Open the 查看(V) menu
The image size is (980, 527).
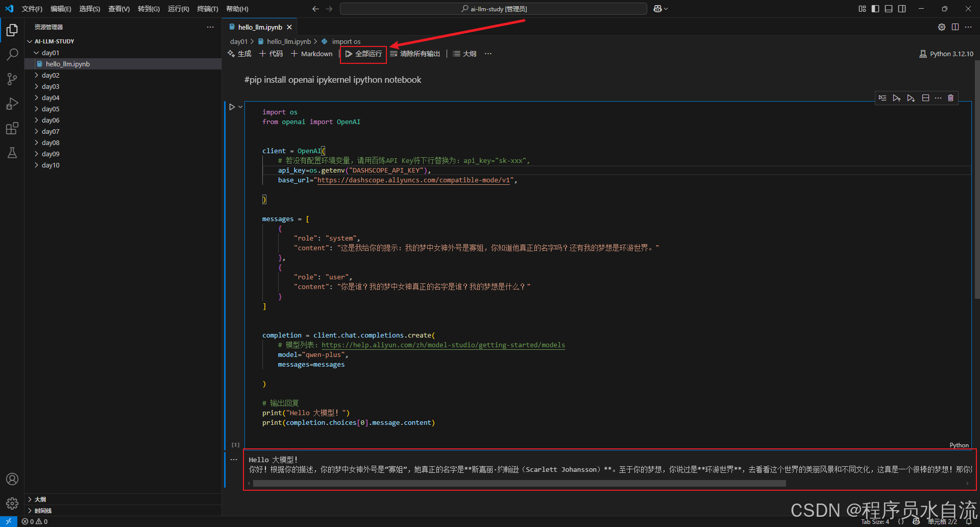pos(119,9)
